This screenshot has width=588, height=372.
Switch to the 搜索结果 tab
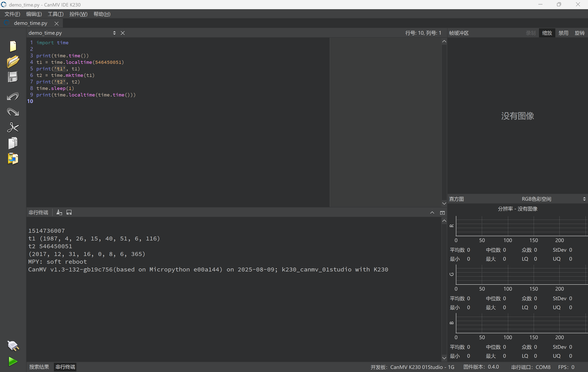[39, 367]
